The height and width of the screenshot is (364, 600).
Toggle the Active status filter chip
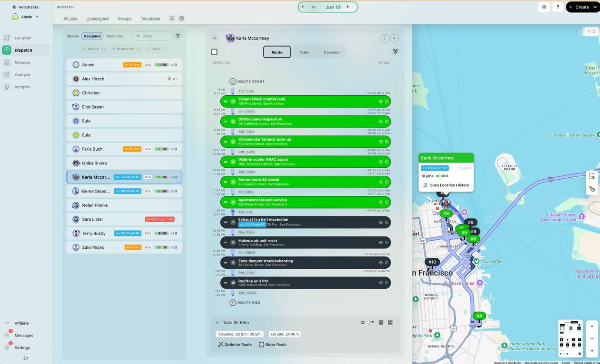[94, 49]
